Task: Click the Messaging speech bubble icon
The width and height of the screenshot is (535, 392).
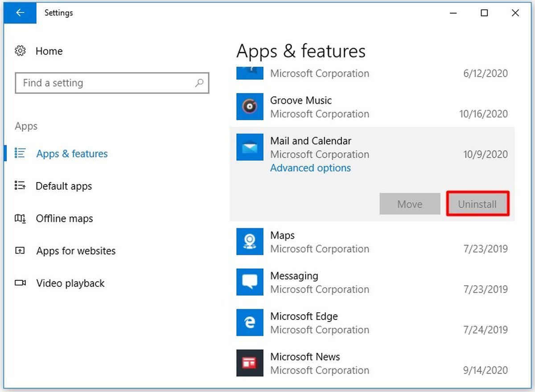Action: 250,282
